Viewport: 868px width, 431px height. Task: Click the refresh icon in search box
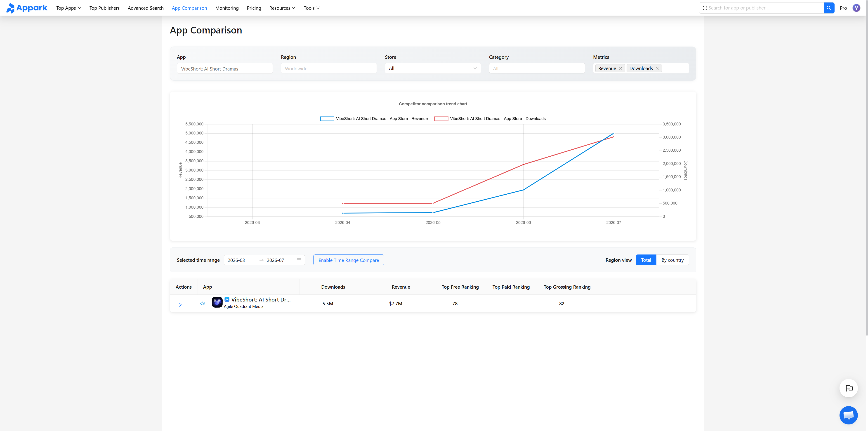(705, 8)
